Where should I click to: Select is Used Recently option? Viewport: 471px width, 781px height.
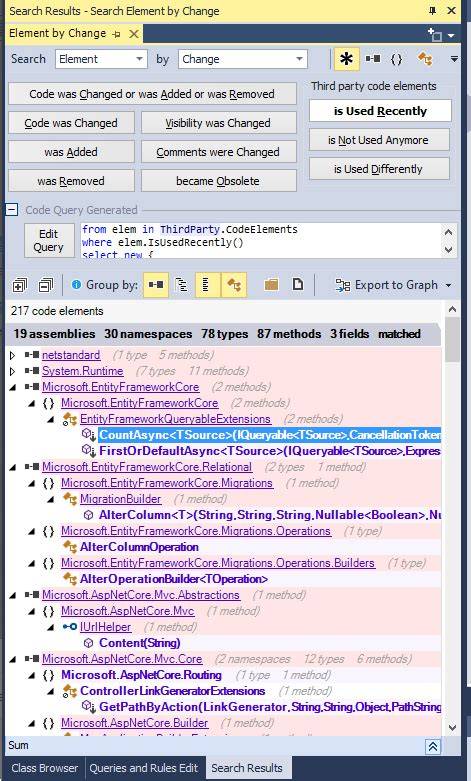tap(380, 111)
